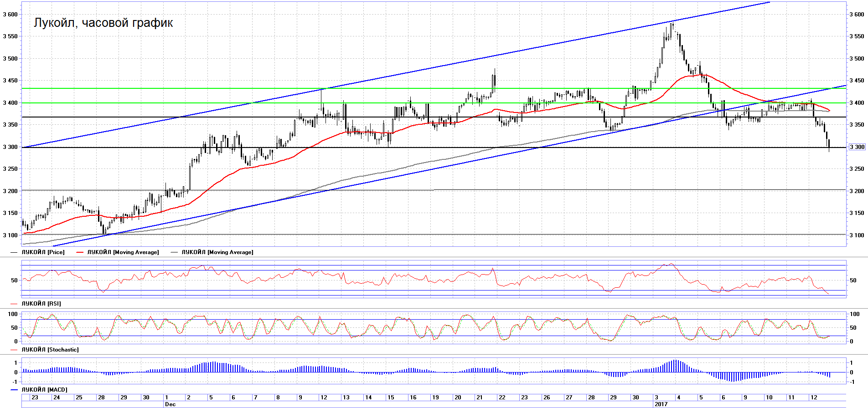Click date label '20' on the time axis

point(458,398)
